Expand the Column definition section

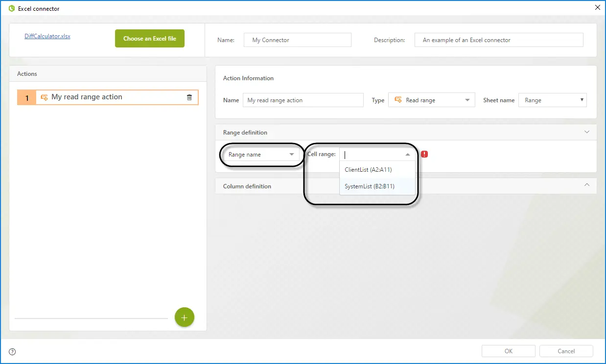587,185
